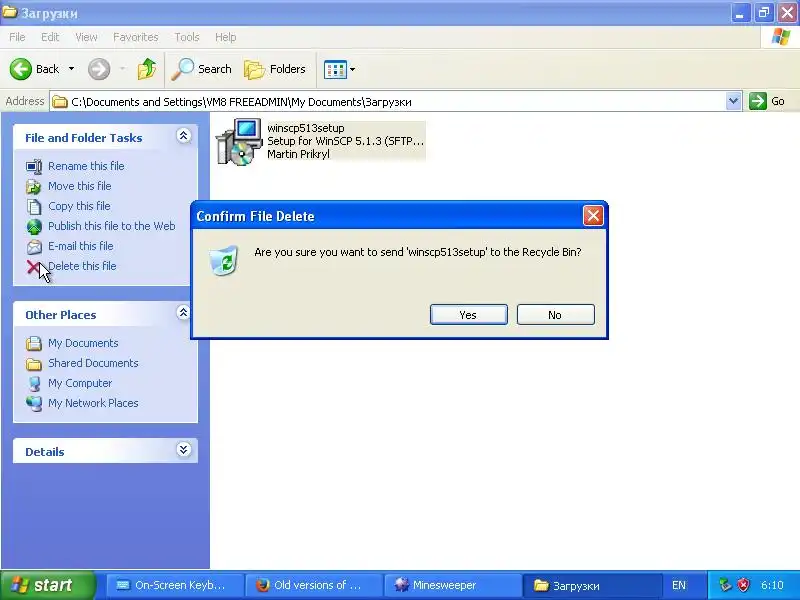
Task: Click the My Network Places icon
Action: [34, 404]
